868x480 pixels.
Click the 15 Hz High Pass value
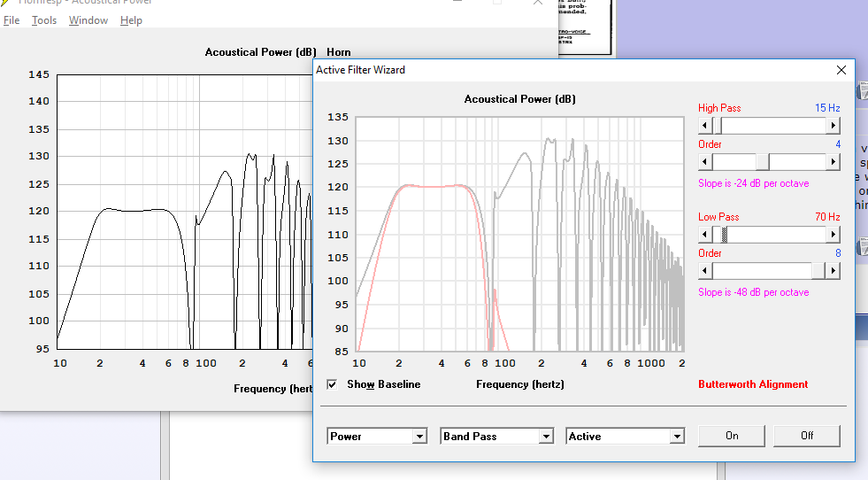[x=827, y=108]
